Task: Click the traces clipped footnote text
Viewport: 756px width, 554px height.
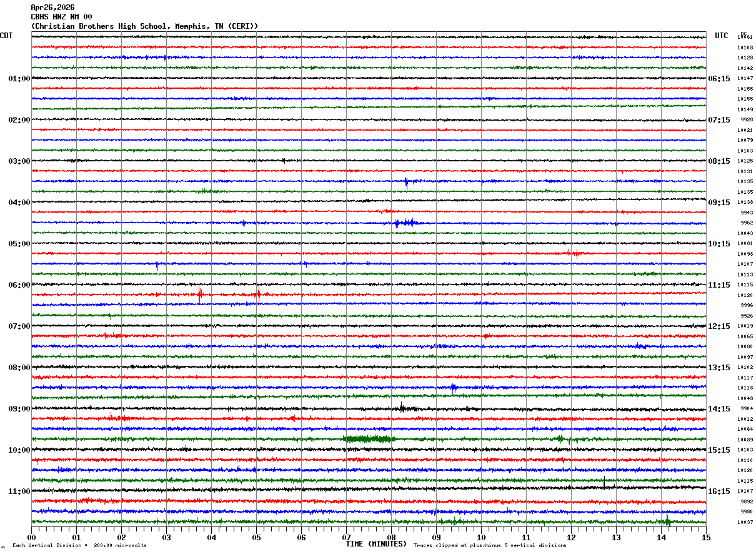Action: click(490, 546)
